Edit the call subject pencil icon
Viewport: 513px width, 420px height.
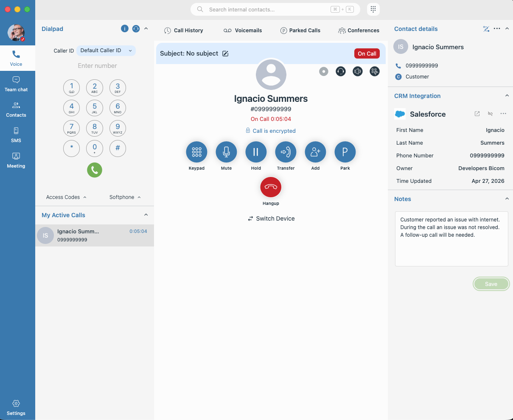(x=226, y=53)
